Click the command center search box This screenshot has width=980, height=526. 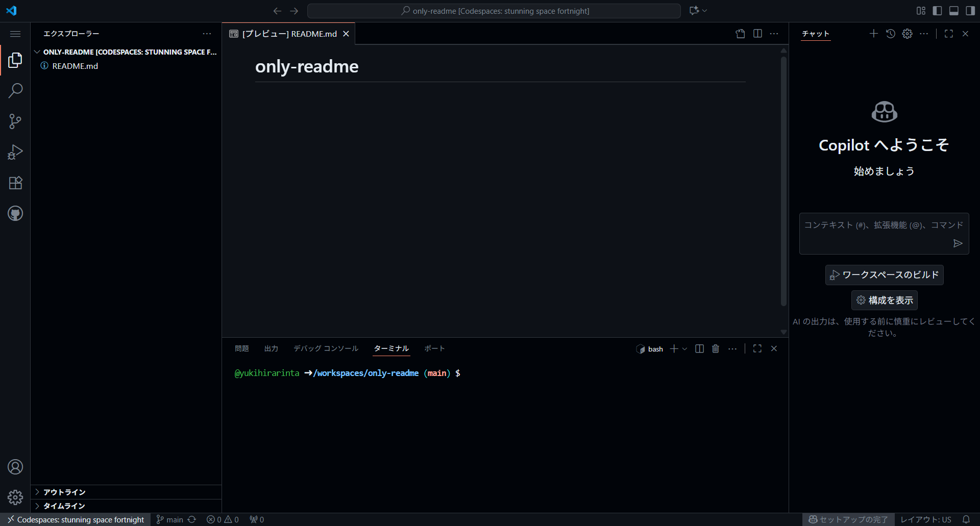coord(494,11)
